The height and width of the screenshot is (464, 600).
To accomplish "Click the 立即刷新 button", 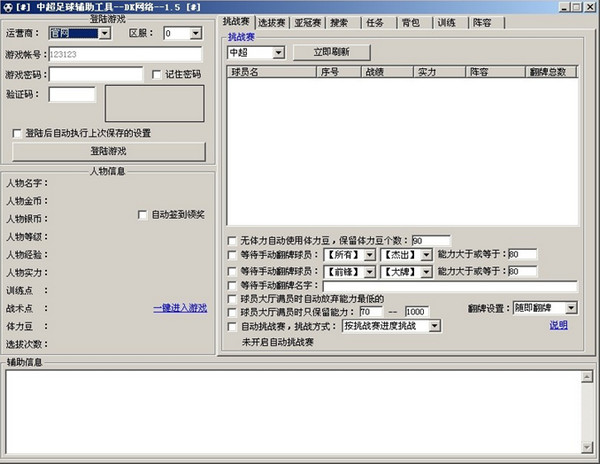I will tap(332, 52).
